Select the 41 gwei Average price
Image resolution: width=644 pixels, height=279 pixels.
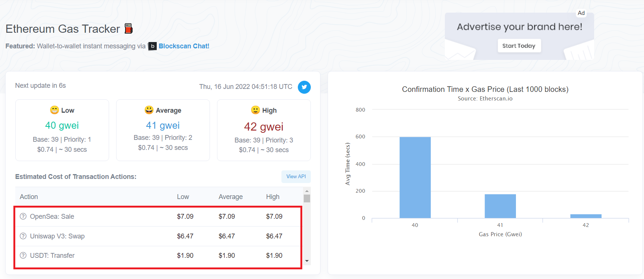(163, 125)
